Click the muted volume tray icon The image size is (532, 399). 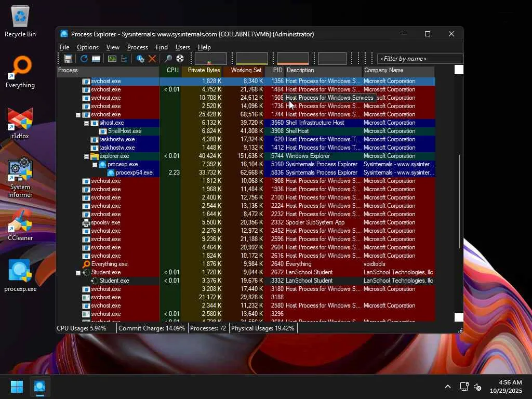(477, 387)
